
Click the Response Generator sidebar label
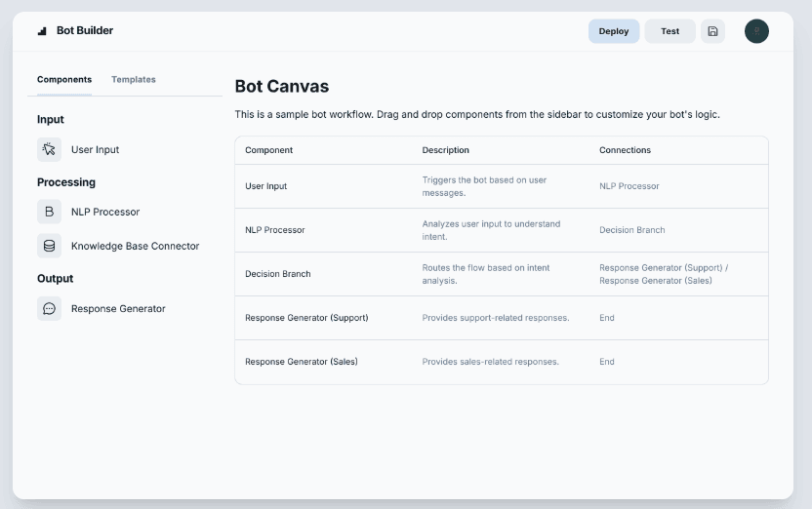[118, 308]
